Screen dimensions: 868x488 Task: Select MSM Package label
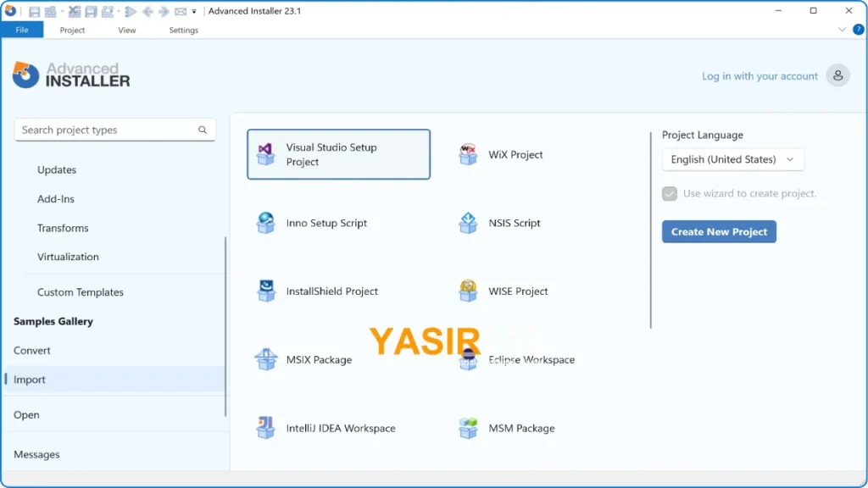pyautogui.click(x=521, y=428)
